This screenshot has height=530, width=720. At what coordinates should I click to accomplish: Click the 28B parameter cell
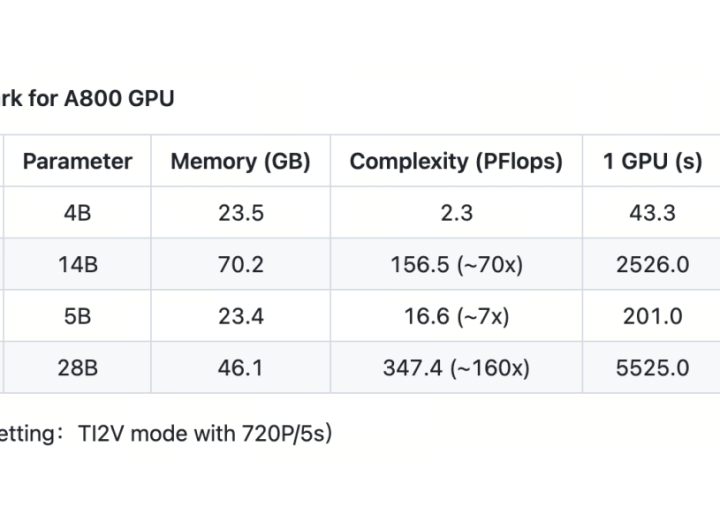tap(77, 368)
